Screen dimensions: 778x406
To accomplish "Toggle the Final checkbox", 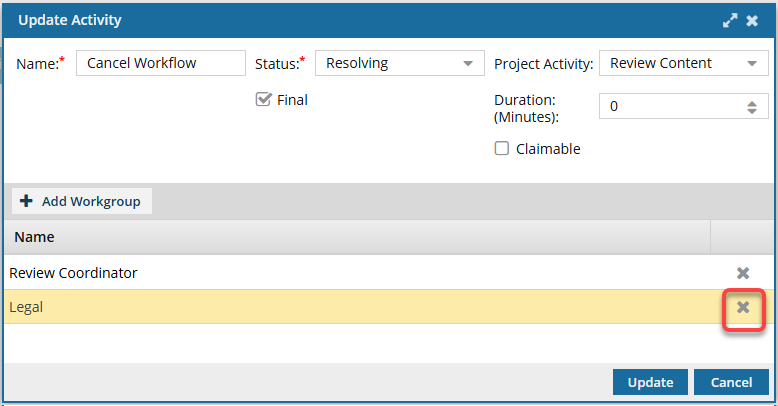I will coord(264,99).
